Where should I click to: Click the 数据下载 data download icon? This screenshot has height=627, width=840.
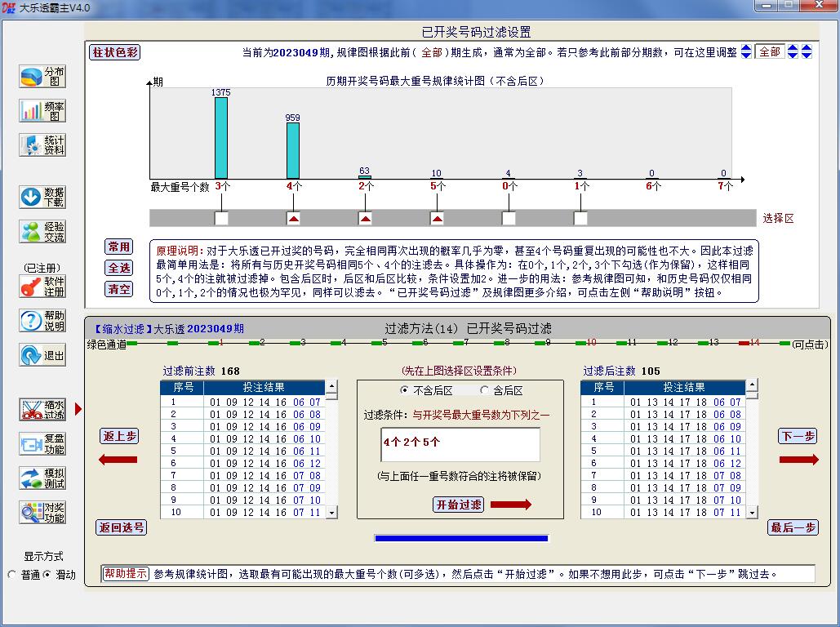[42, 197]
